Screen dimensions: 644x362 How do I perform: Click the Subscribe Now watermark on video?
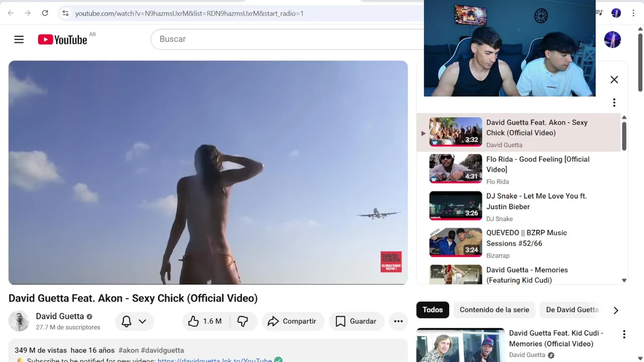(391, 261)
